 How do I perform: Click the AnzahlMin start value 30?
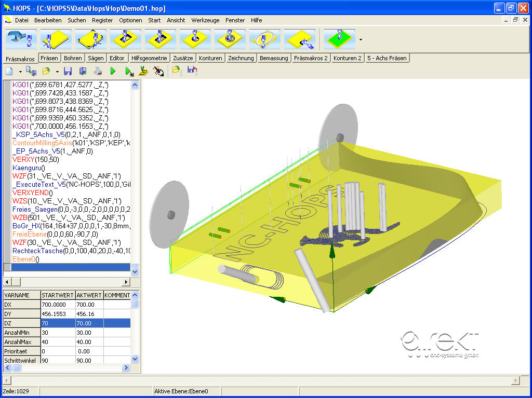(x=58, y=333)
